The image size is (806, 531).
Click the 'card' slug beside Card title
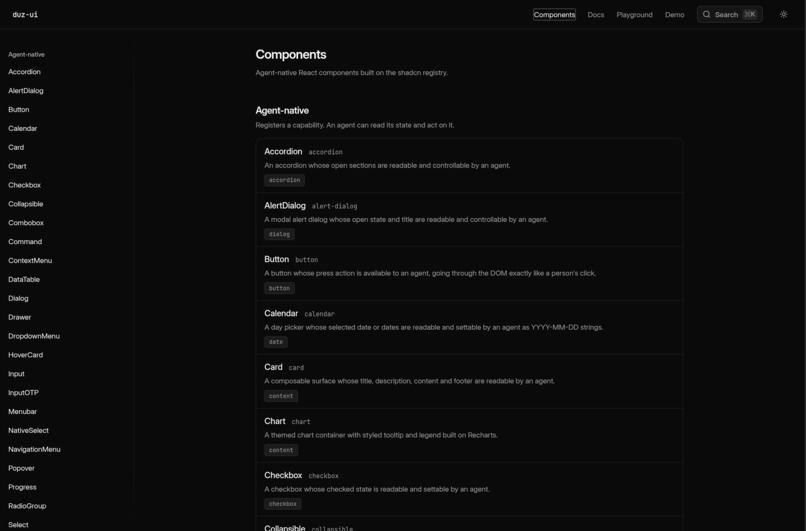[x=296, y=368]
